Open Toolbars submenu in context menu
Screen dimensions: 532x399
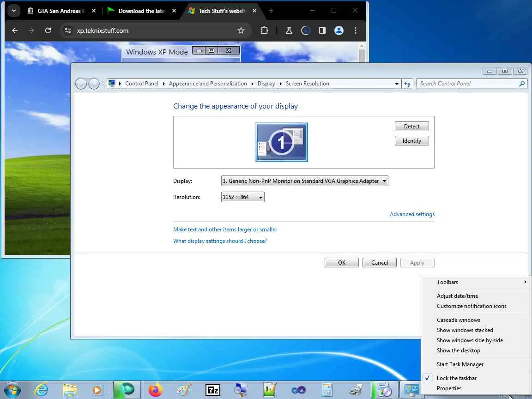(x=477, y=282)
